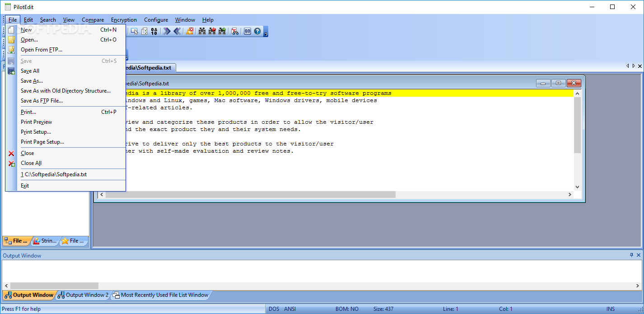The width and height of the screenshot is (644, 314).
Task: Open the View menu
Action: click(x=69, y=20)
